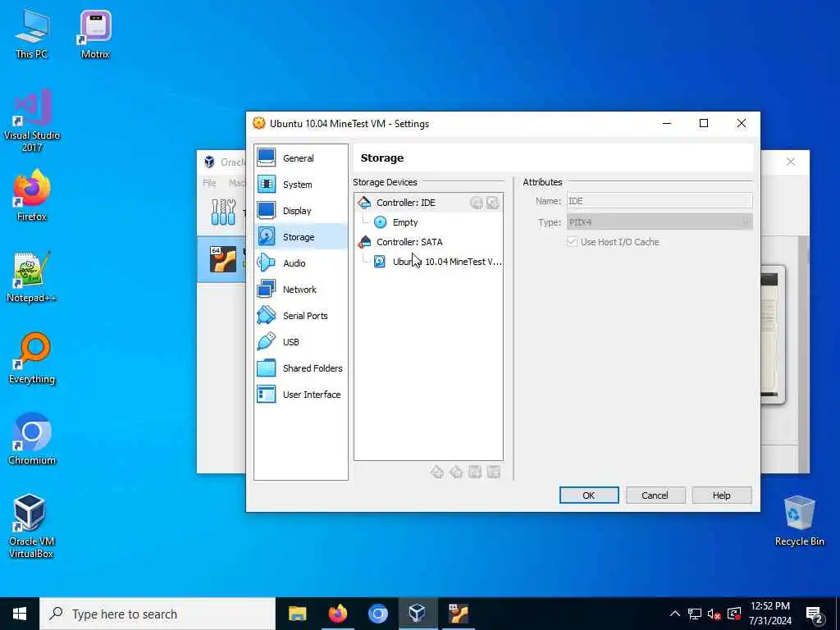This screenshot has width=840, height=630.
Task: Open the General settings category
Action: point(300,158)
